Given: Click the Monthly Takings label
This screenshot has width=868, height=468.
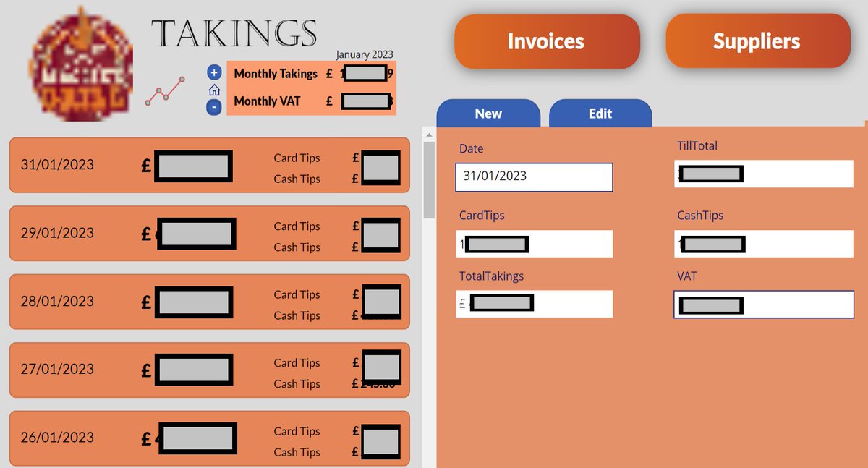Looking at the screenshot, I should click(x=276, y=74).
